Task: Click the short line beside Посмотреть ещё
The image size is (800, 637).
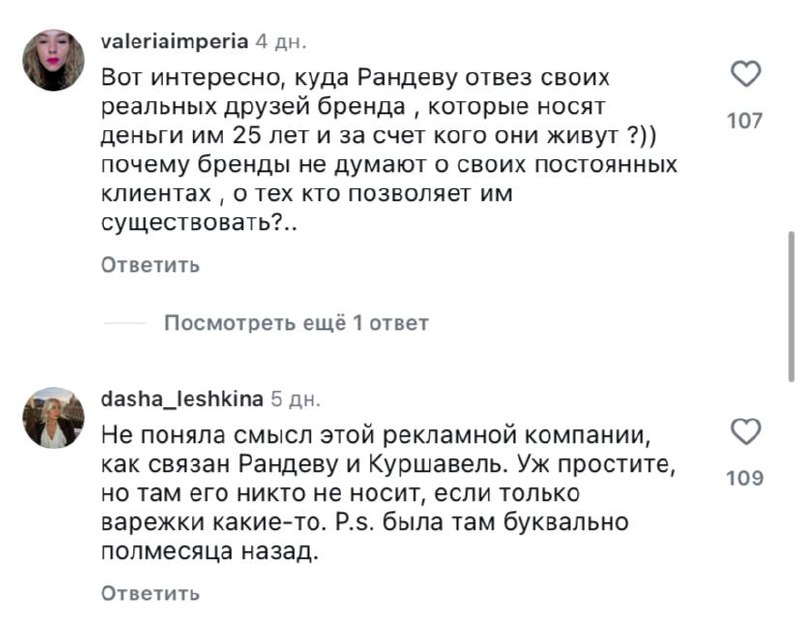Action: (124, 323)
